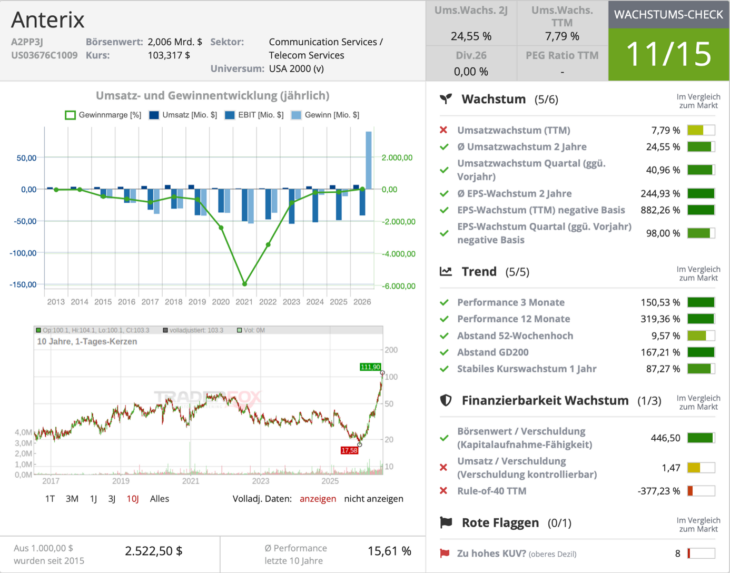Click the green 11/15 score box
This screenshot has width=730, height=573.
pos(669,54)
